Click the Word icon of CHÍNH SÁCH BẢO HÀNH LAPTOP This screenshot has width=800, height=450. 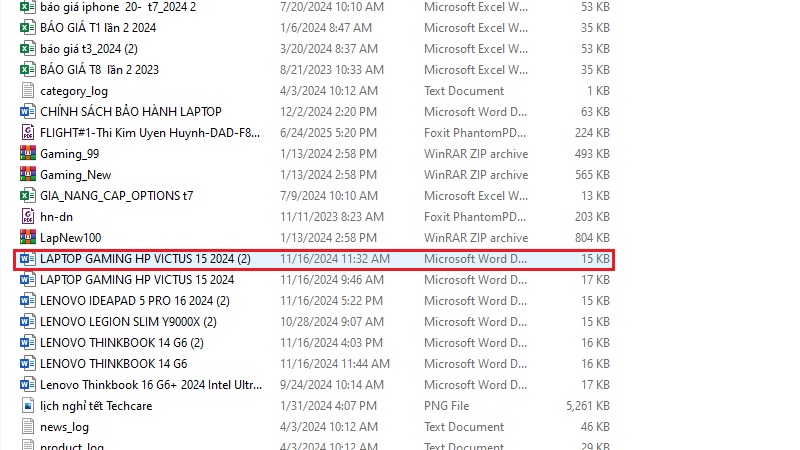[x=28, y=111]
